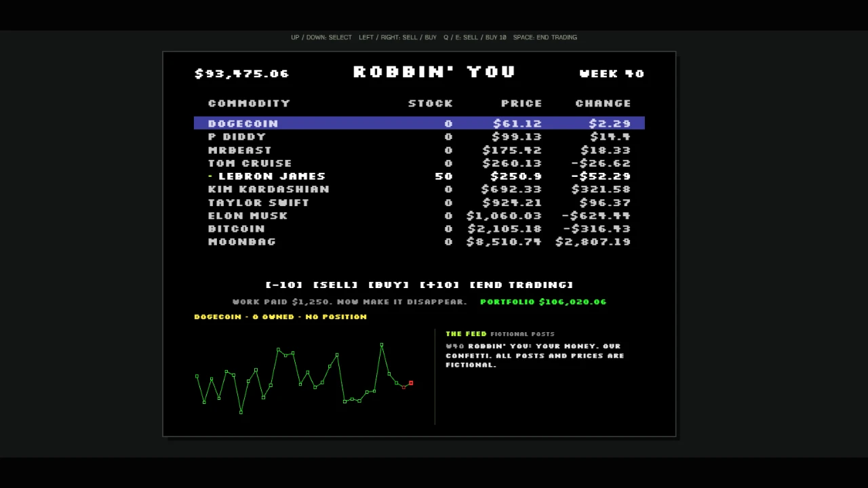
Task: Click the LeBron James stock count 50
Action: coord(443,176)
